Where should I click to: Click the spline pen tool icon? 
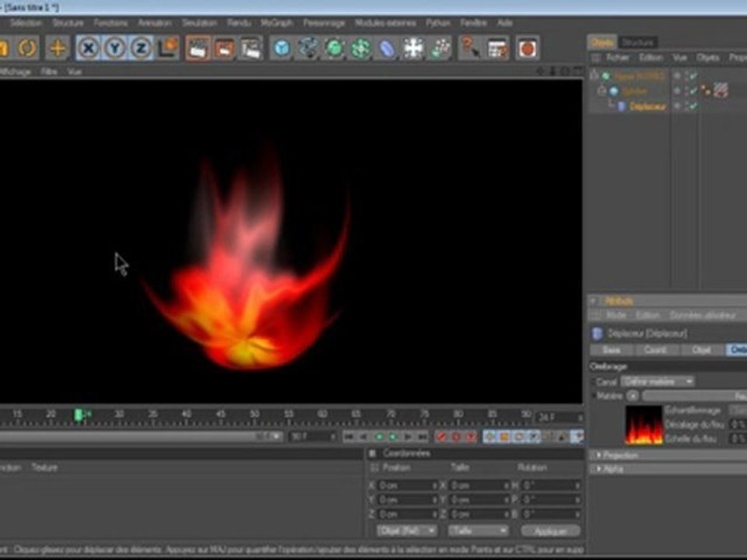point(308,48)
